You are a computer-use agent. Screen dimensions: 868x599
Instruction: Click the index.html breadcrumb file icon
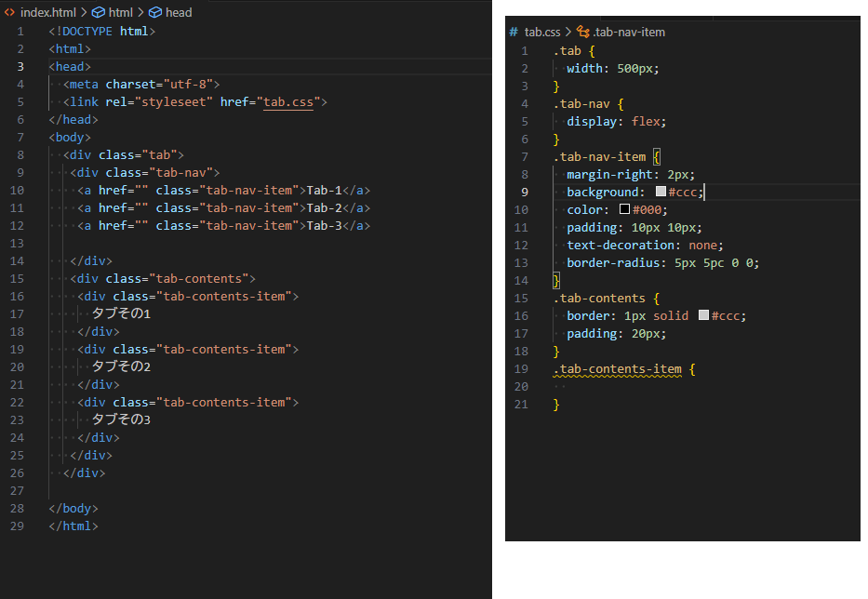point(9,12)
